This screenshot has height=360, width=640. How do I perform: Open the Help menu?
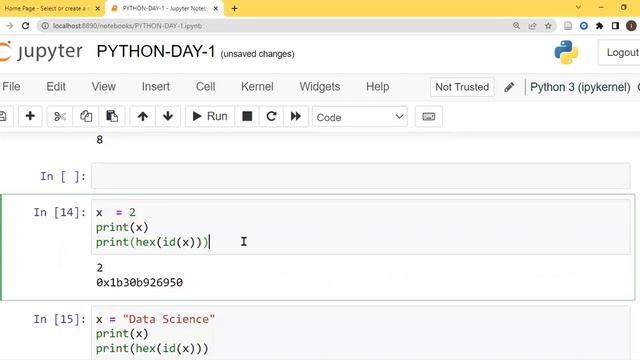pos(378,87)
